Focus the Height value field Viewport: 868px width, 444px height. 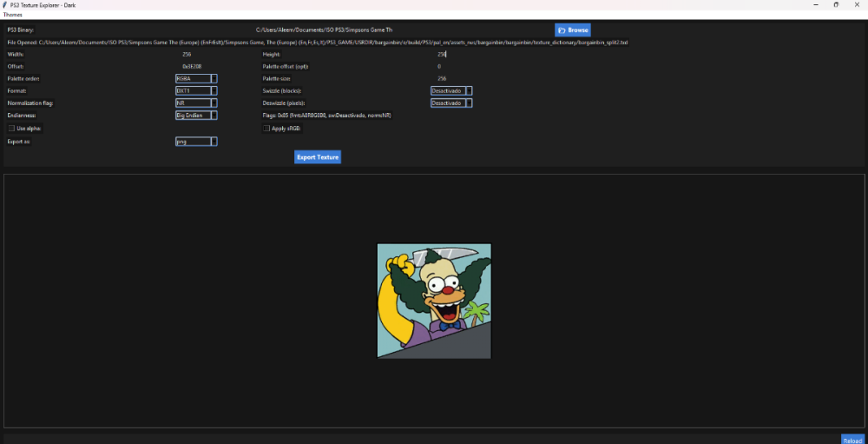(x=442, y=55)
